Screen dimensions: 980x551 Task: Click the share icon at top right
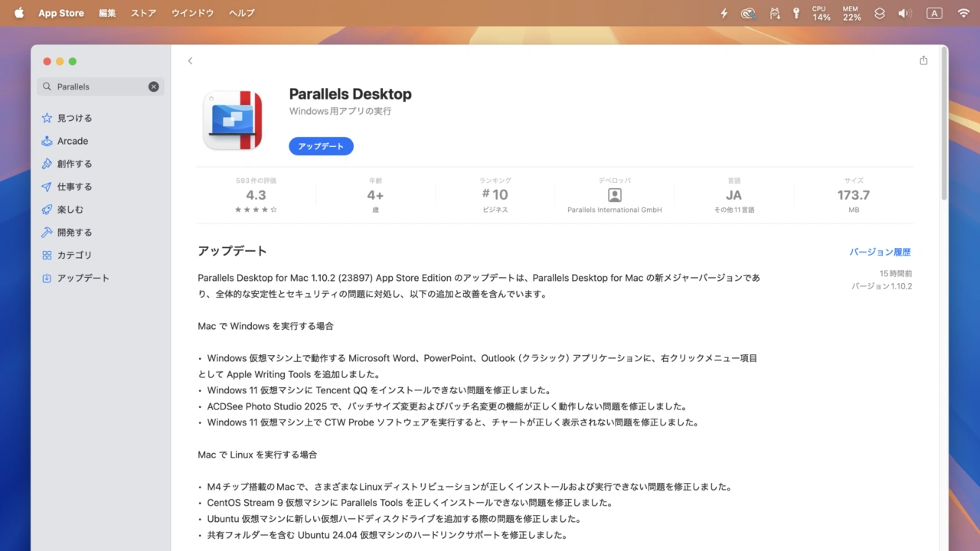(923, 60)
